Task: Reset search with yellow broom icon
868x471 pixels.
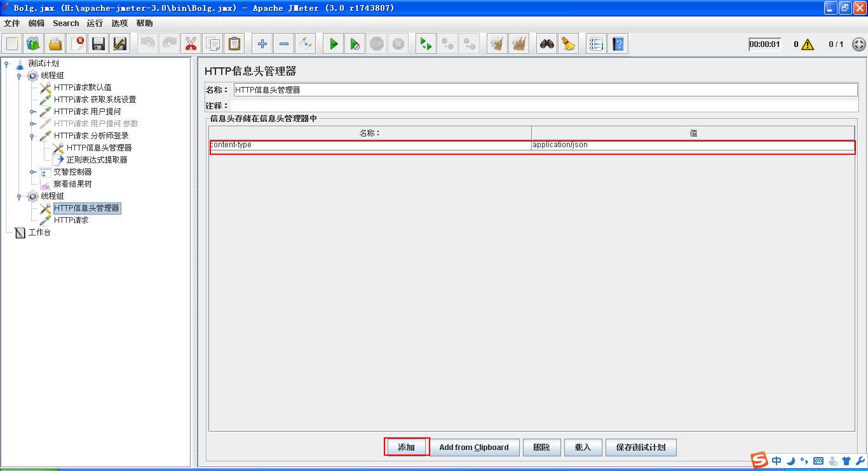Action: [568, 44]
